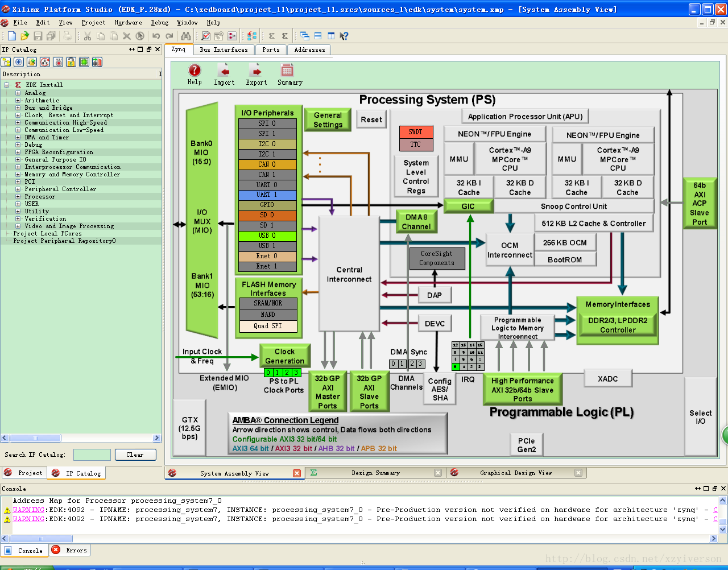
Task: Expand the Processor category
Action: tap(18, 196)
